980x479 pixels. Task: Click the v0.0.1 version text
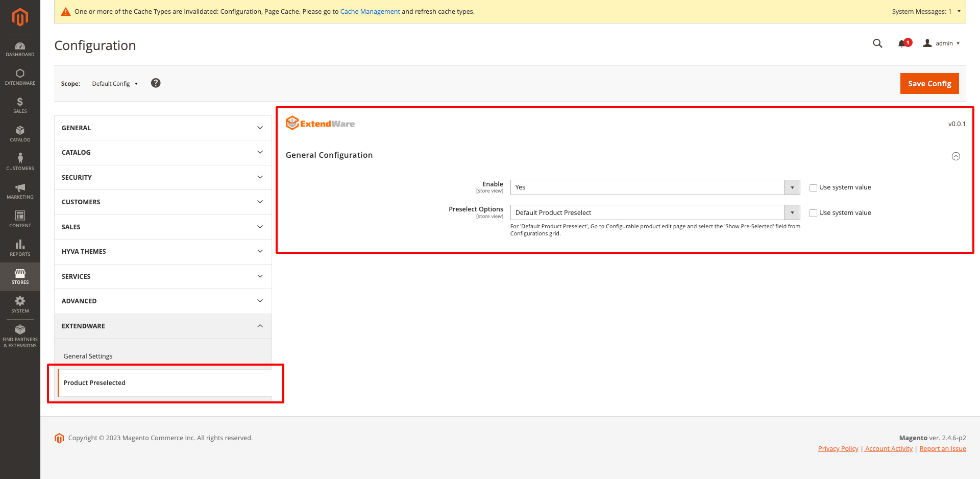click(x=957, y=124)
